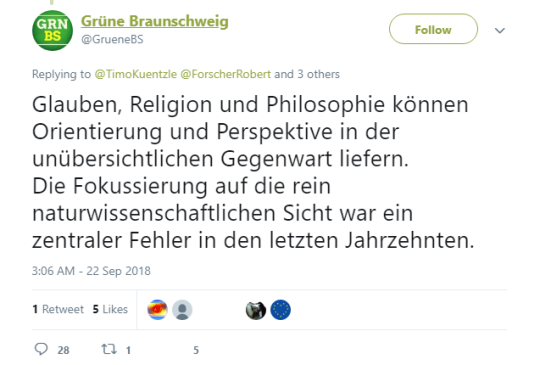Image resolution: width=540 pixels, height=365 pixels.
Task: View the 5 Likes list
Action: click(110, 309)
